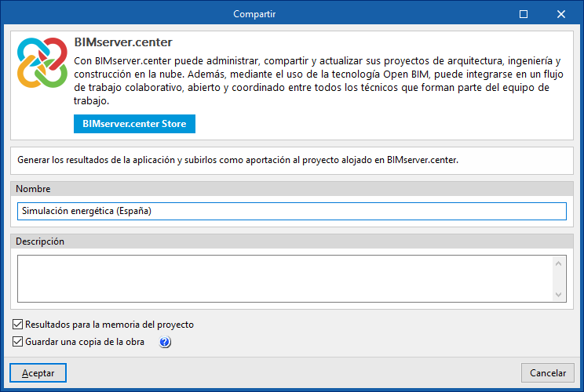584x392 pixels.
Task: Close the Compartir dialog
Action: 561,14
